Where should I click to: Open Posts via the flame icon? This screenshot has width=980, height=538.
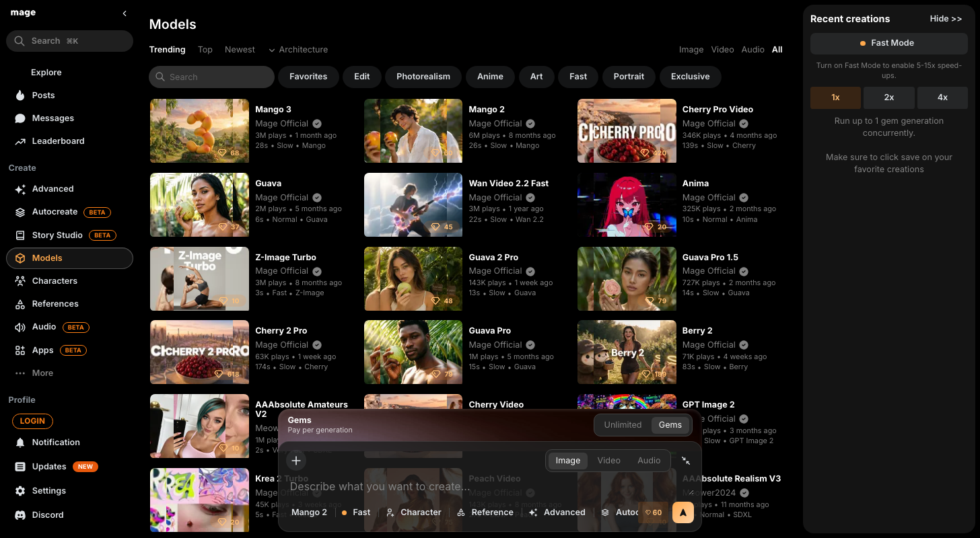pos(20,95)
